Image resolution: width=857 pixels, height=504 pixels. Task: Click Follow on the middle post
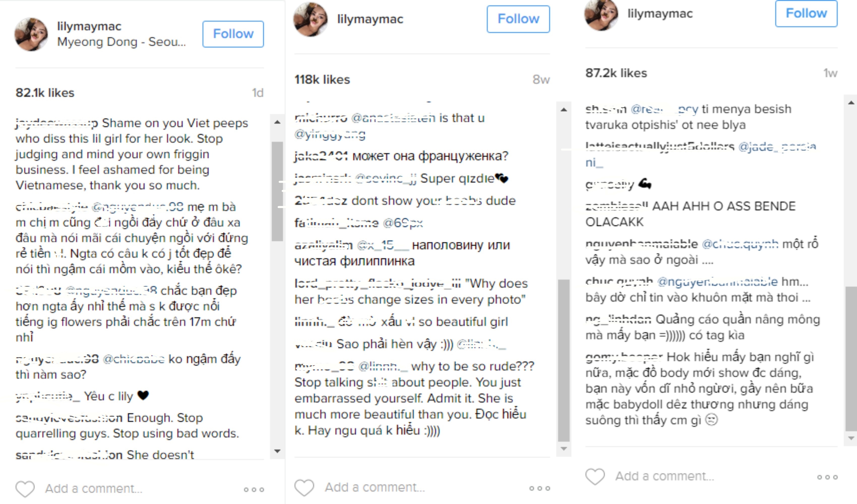[518, 19]
